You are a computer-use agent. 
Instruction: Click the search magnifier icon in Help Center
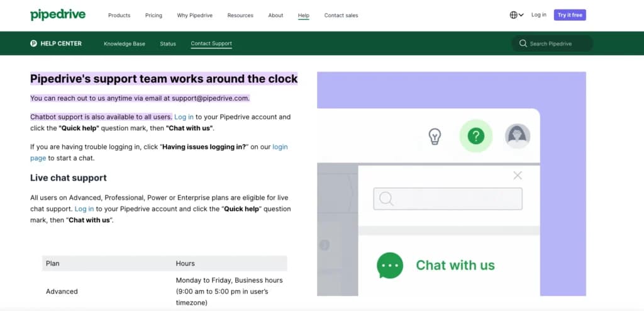click(523, 43)
